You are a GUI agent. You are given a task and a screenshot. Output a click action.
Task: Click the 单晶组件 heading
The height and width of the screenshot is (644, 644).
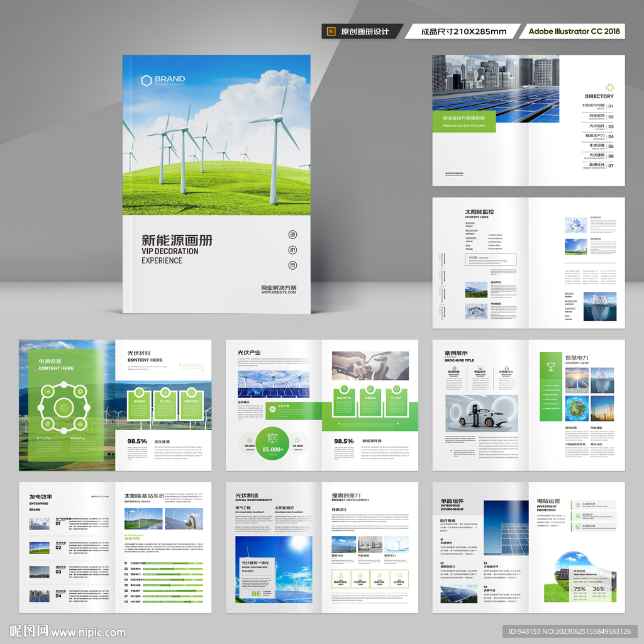(452, 501)
